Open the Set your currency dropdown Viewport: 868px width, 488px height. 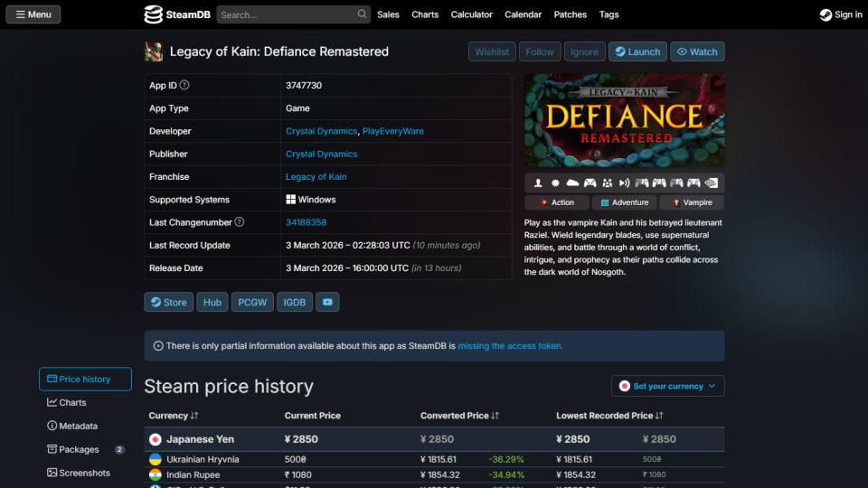click(x=667, y=386)
